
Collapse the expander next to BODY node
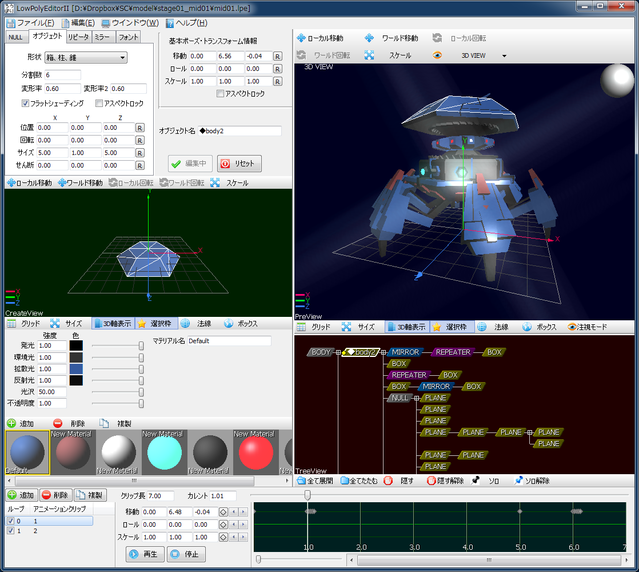tap(338, 353)
